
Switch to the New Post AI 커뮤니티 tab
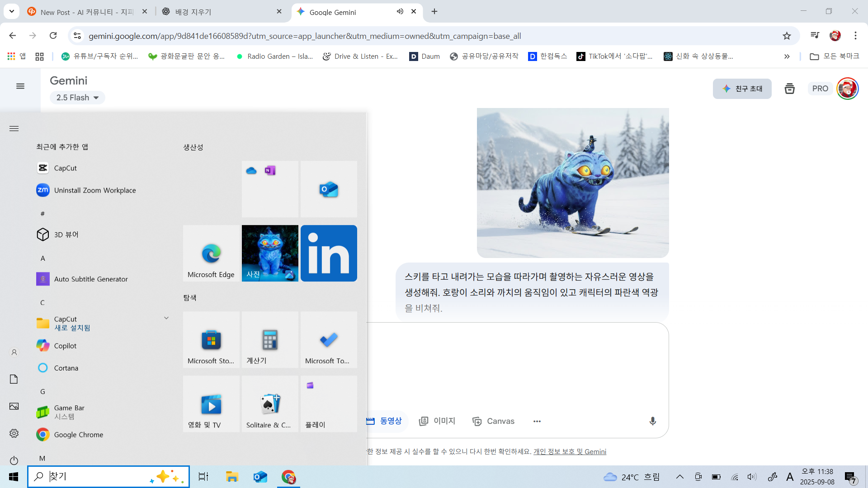[86, 12]
